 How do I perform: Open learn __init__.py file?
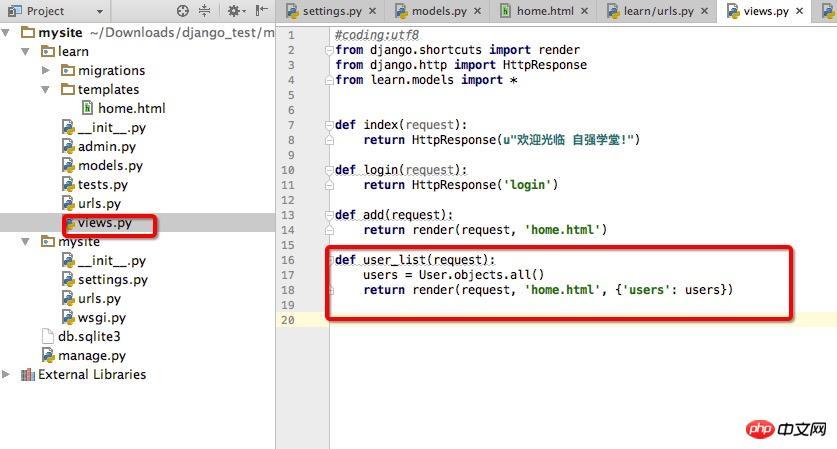click(x=112, y=128)
